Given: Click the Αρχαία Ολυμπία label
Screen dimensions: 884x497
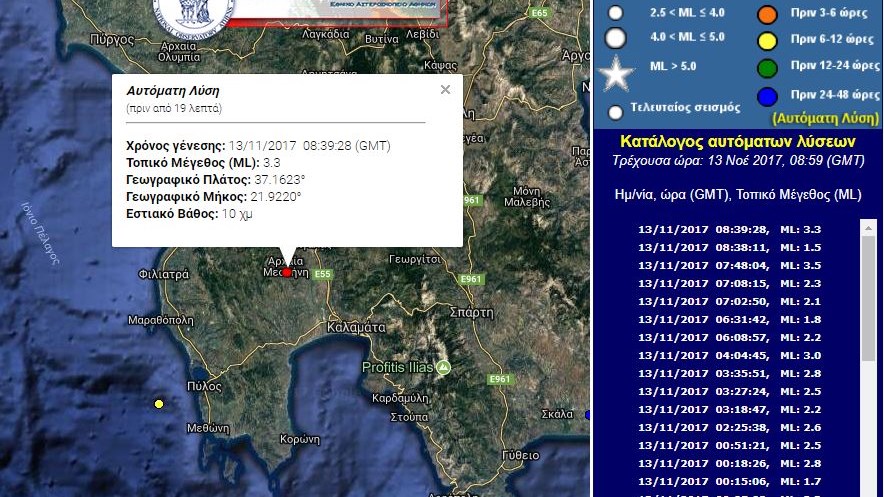Looking at the screenshot, I should pyautogui.click(x=179, y=52).
